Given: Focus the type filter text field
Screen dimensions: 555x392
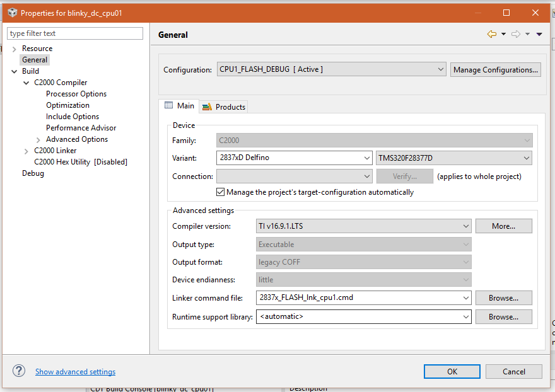Looking at the screenshot, I should 75,33.
